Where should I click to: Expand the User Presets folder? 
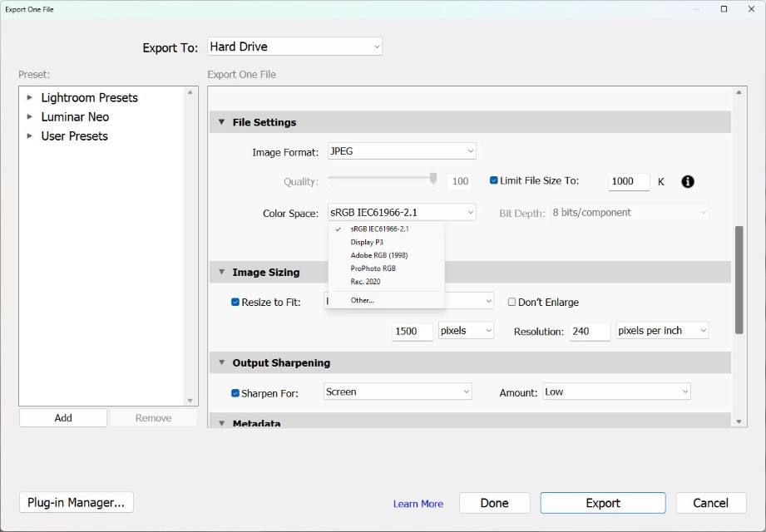click(x=30, y=135)
